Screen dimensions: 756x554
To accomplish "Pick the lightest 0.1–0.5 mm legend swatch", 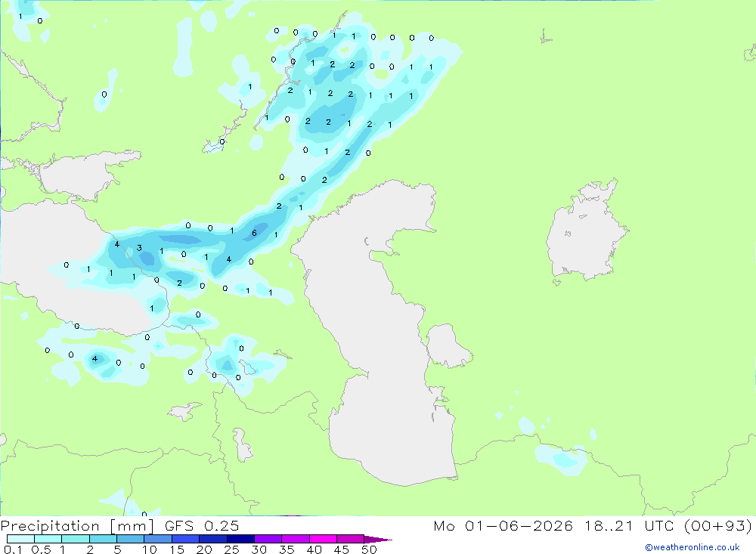I will tap(20, 539).
